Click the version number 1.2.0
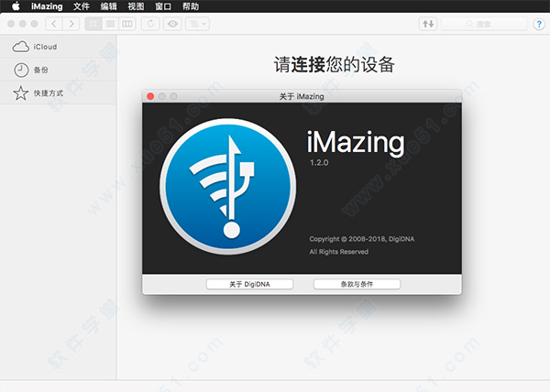The width and height of the screenshot is (550, 392). [x=319, y=162]
